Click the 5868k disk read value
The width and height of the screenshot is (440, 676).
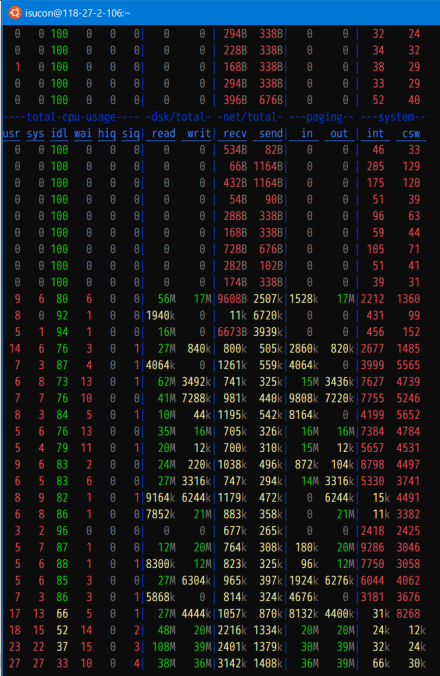pos(161,597)
